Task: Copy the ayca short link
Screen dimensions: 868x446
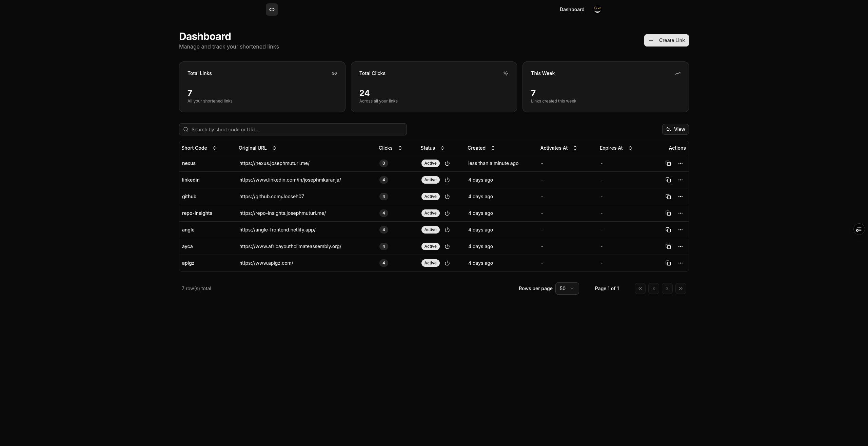Action: (x=668, y=246)
